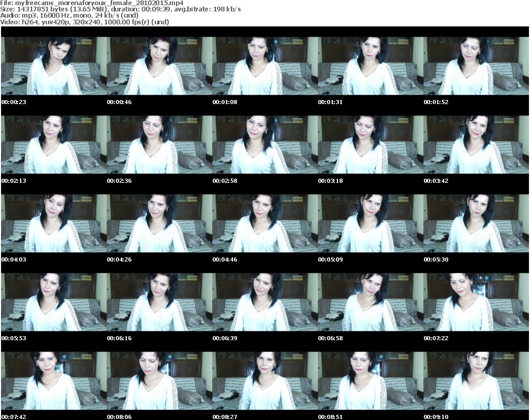The width and height of the screenshot is (530, 420).
Task: Select the thumbnail frame at 00:04:26
Action: click(159, 224)
